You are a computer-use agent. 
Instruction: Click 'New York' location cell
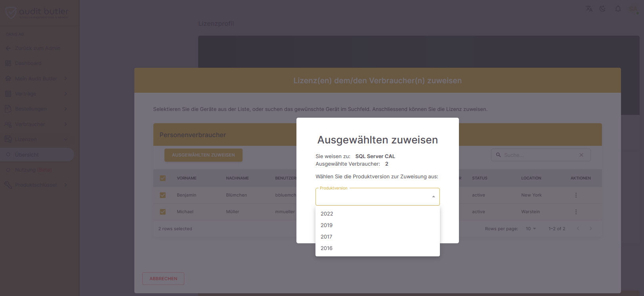(x=531, y=195)
